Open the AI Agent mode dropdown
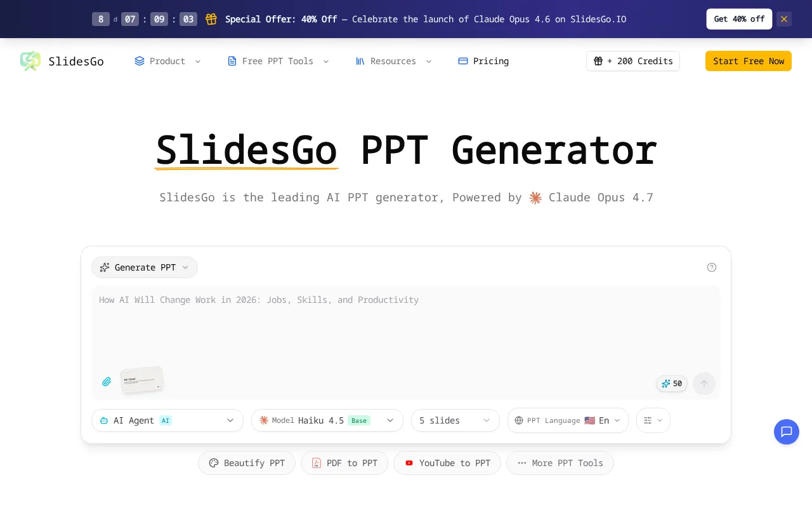 (167, 420)
